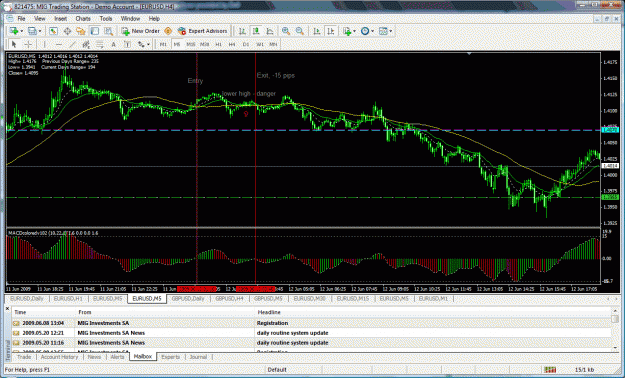Toggle Chart Shift button
Viewport: 625px width, 378px height.
click(x=330, y=31)
